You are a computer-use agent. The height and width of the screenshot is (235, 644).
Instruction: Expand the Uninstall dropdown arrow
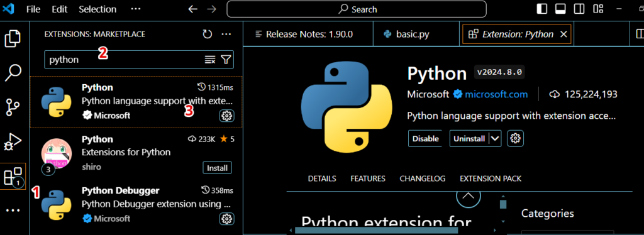click(496, 139)
